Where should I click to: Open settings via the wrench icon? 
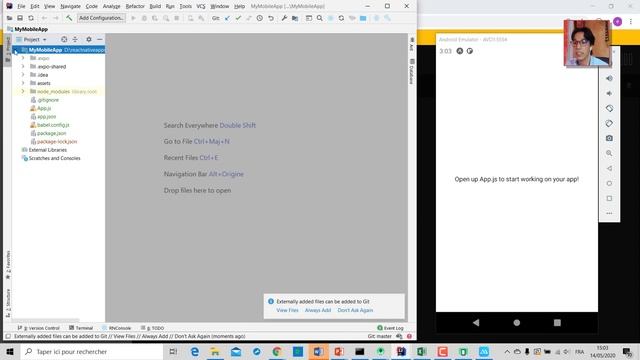(x=284, y=18)
